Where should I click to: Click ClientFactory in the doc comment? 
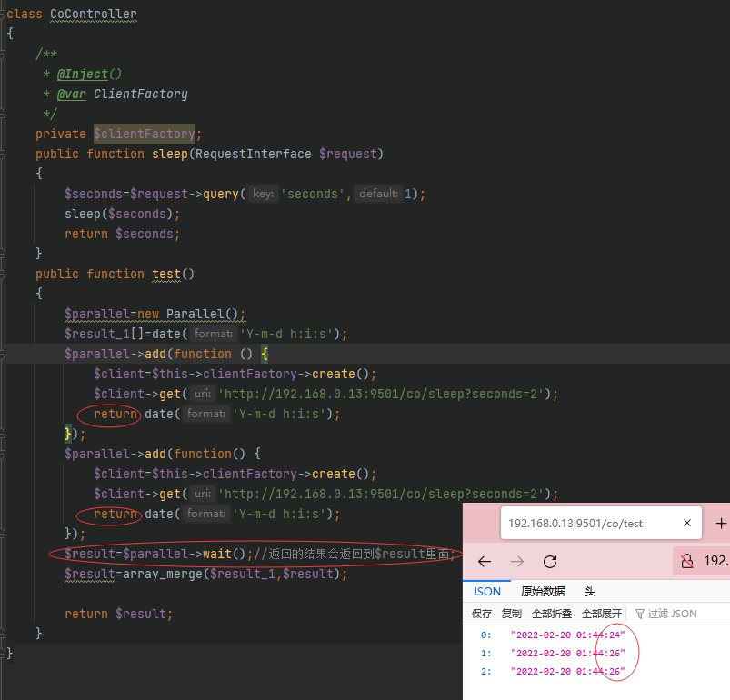tap(141, 94)
